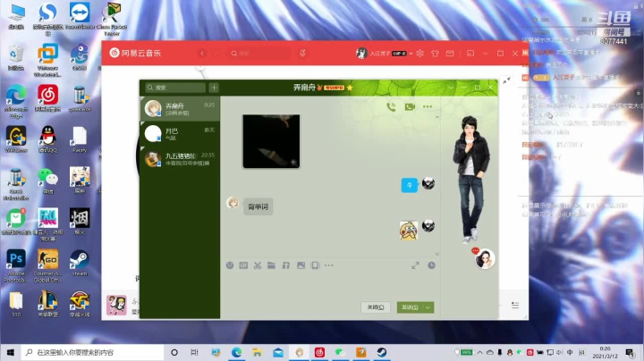Open NetEase Music messages envelope icon
Viewport: 644px width, 361px height.
point(450,54)
